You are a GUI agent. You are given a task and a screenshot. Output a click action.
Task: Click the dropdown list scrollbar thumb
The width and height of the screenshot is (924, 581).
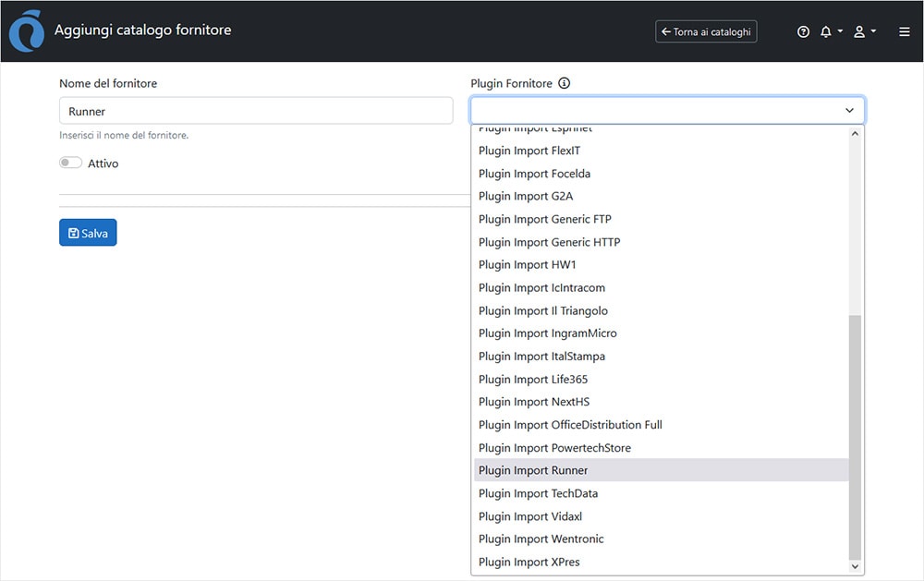(x=855, y=434)
